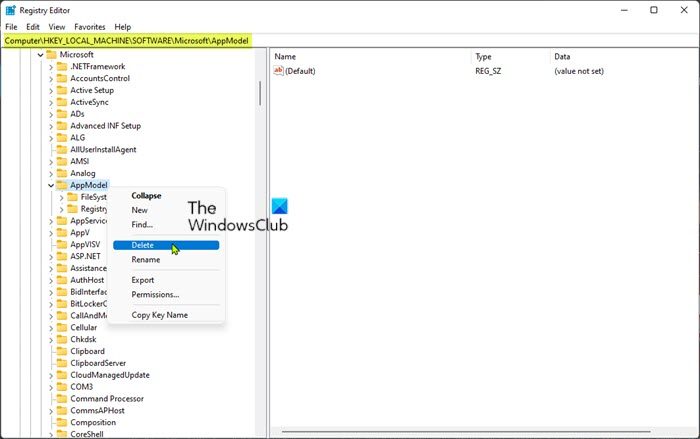The height and width of the screenshot is (439, 700).
Task: Expand the AccountsControl key chevron
Action: pyautogui.click(x=50, y=79)
